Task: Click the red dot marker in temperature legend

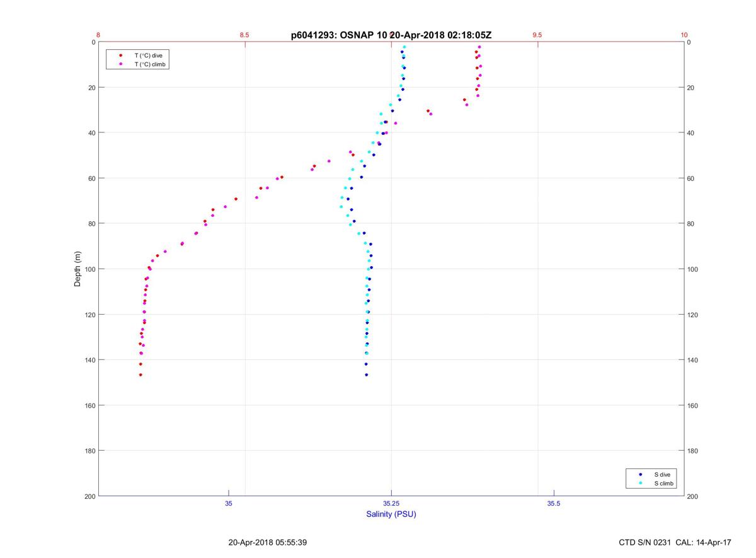Action: point(120,55)
